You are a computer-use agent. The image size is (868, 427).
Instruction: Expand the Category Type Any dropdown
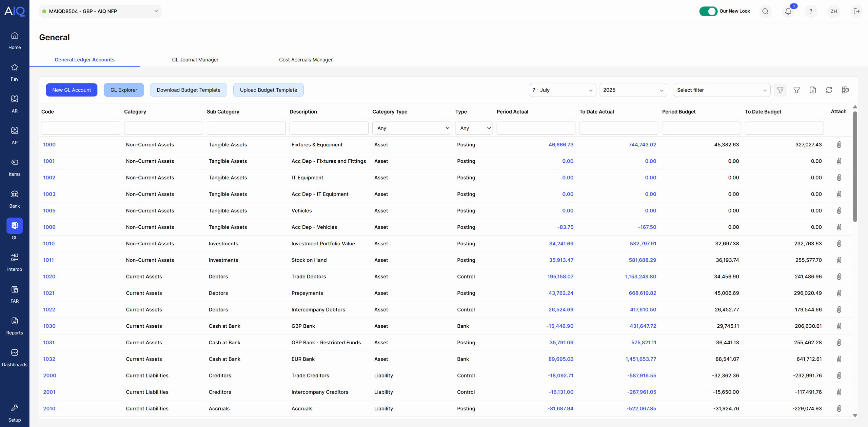[412, 128]
